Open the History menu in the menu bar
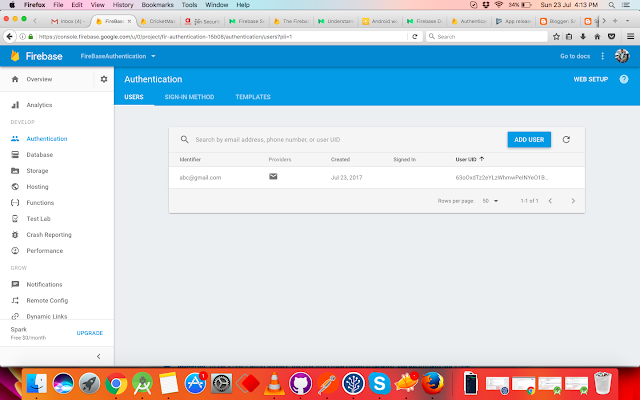The height and width of the screenshot is (400, 640). click(123, 5)
